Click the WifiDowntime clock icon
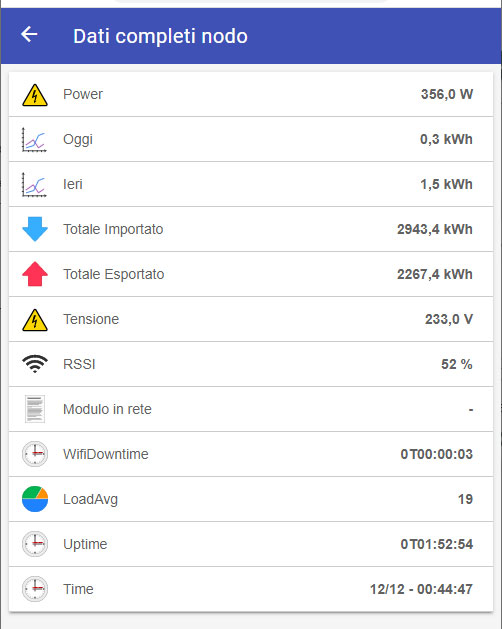The height and width of the screenshot is (629, 502). (35, 454)
